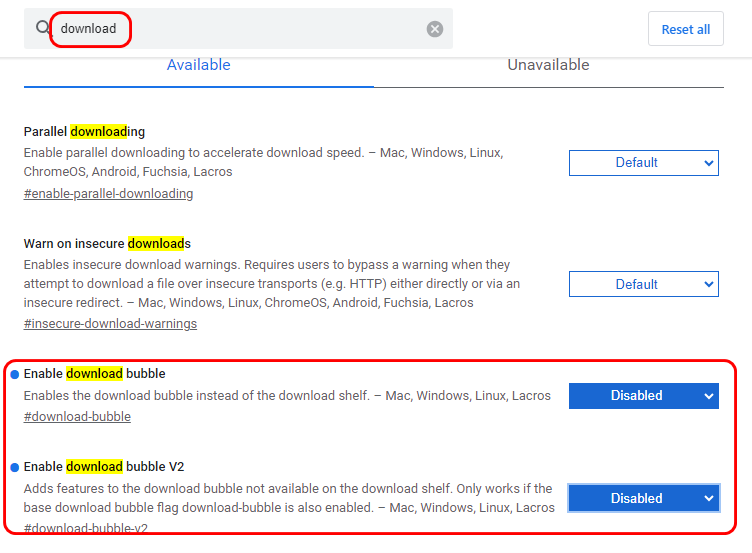Click the Parallel downloading title
This screenshot has height=553, width=752.
(x=84, y=132)
